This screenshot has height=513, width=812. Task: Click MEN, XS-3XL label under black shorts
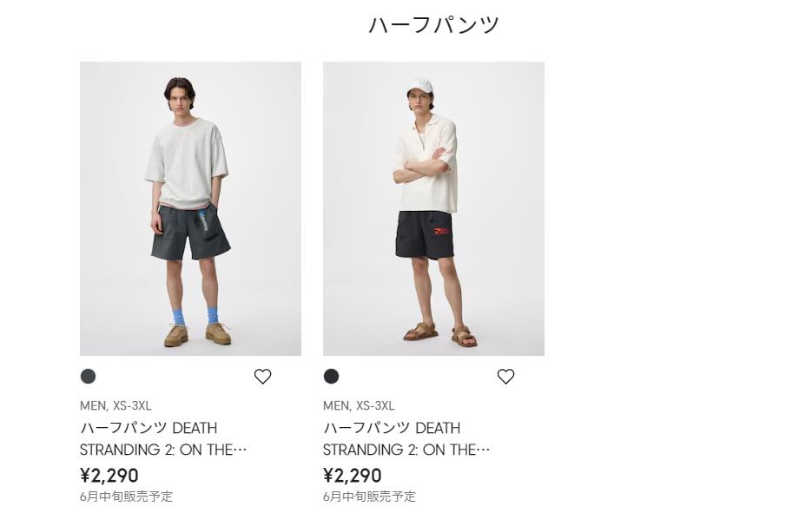pos(359,405)
